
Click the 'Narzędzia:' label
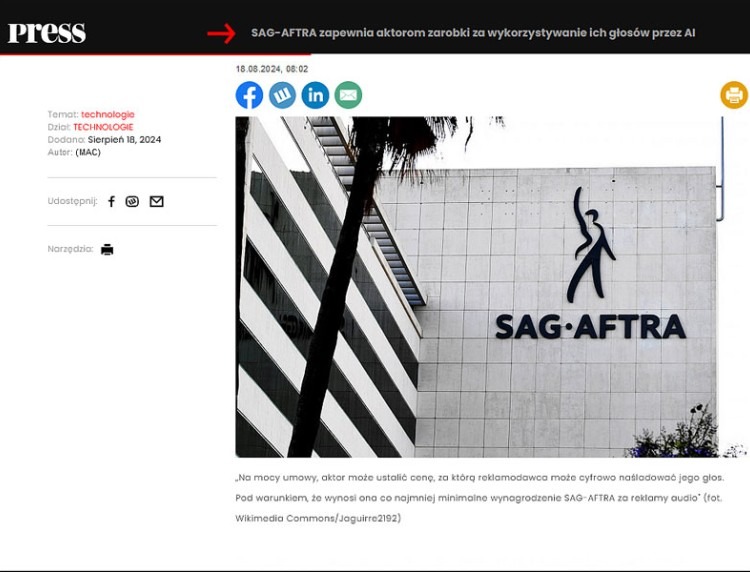point(70,249)
